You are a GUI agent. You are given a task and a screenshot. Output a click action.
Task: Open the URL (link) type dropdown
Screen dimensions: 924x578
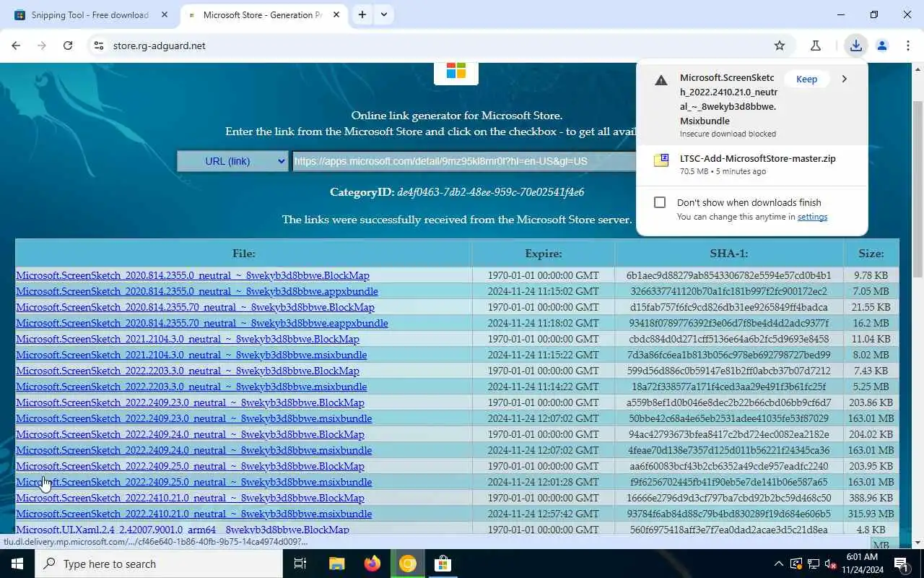click(233, 161)
